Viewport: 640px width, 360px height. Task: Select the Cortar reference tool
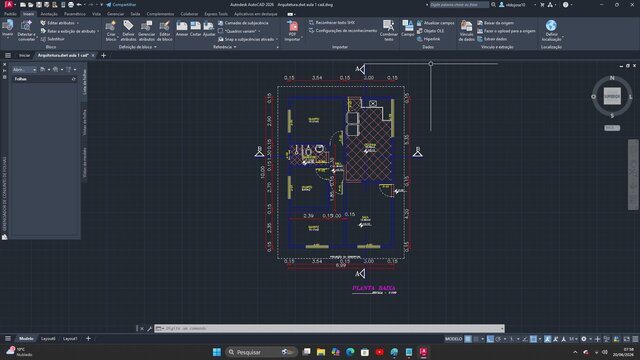pos(196,29)
